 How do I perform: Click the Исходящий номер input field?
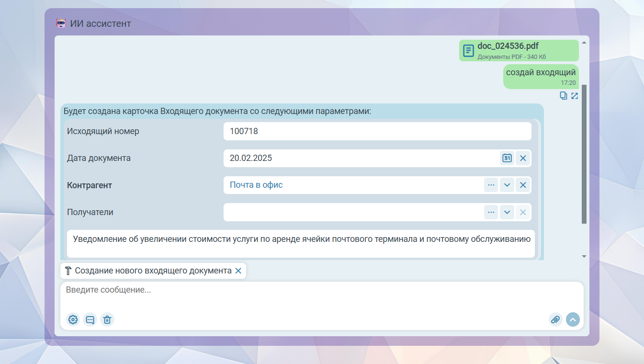point(377,131)
